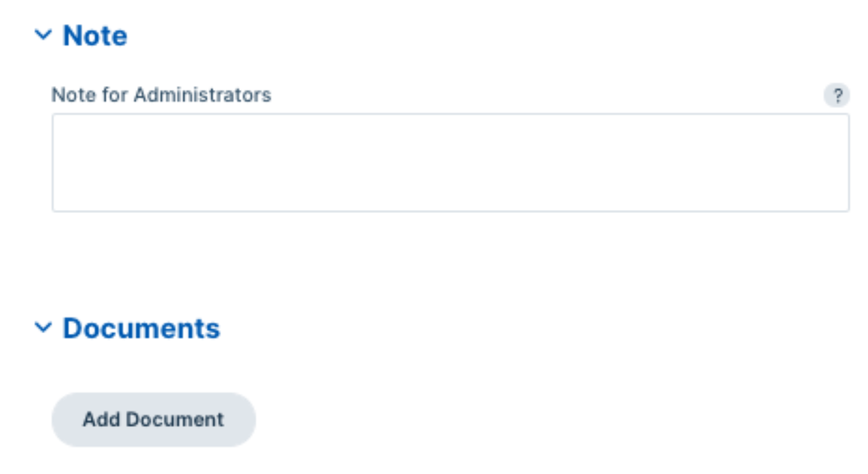Viewport: 868px width, 474px height.
Task: Collapse the Note section chevron
Action: 43,35
